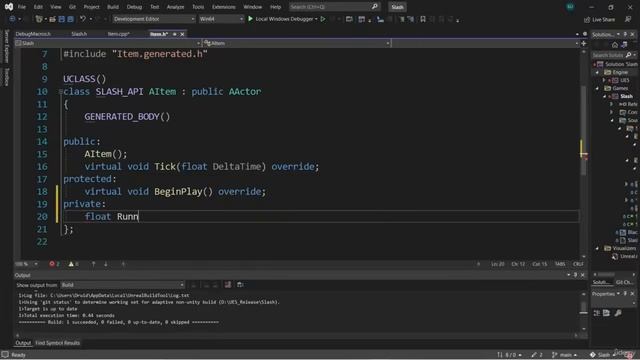Open the File menu

tap(22, 7)
